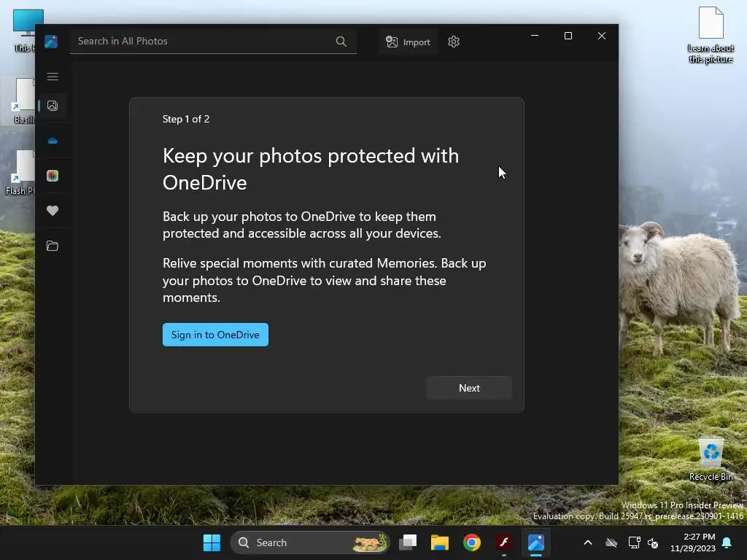Image resolution: width=747 pixels, height=560 pixels.
Task: Click the search magnifier icon in Photos
Action: [341, 42]
